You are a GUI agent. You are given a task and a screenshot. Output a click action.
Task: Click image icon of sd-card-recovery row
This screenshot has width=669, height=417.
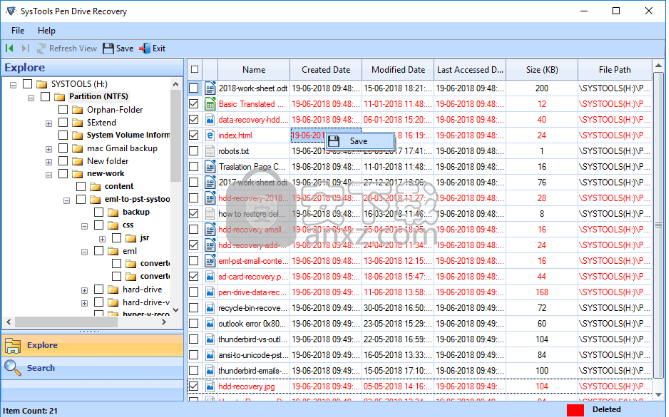pyautogui.click(x=210, y=277)
